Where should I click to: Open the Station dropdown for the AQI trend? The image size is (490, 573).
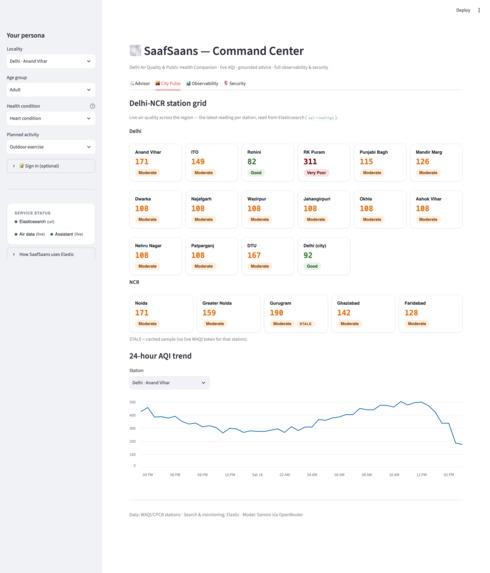tap(169, 383)
